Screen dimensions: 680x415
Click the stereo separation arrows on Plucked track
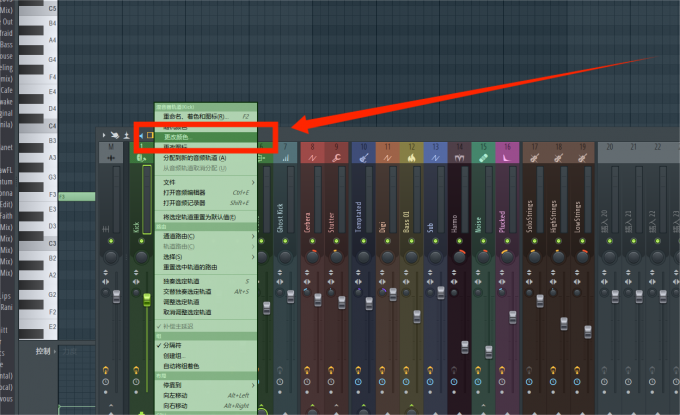click(502, 281)
